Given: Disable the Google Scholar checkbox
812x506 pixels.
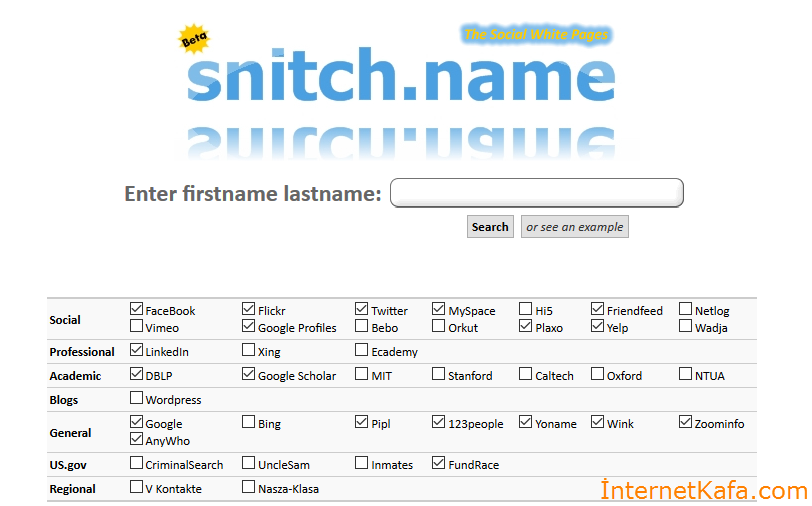Looking at the screenshot, I should pos(249,374).
